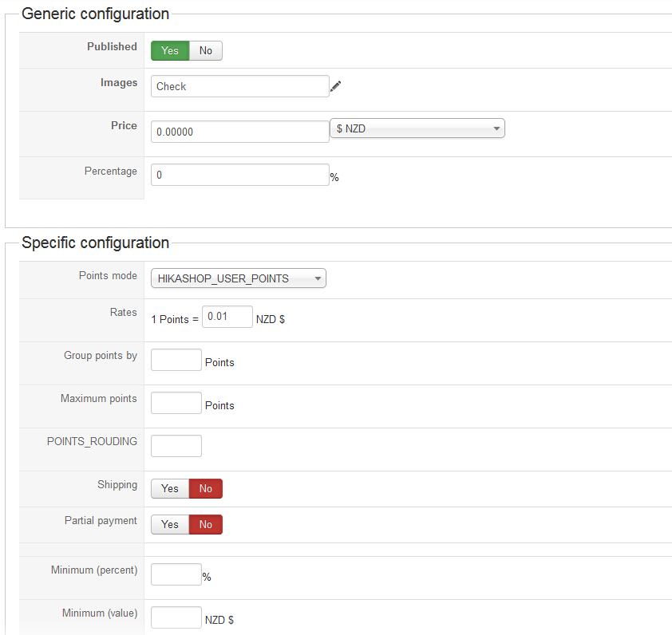This screenshot has width=672, height=635.
Task: Click the Percentage input box
Action: [x=239, y=175]
